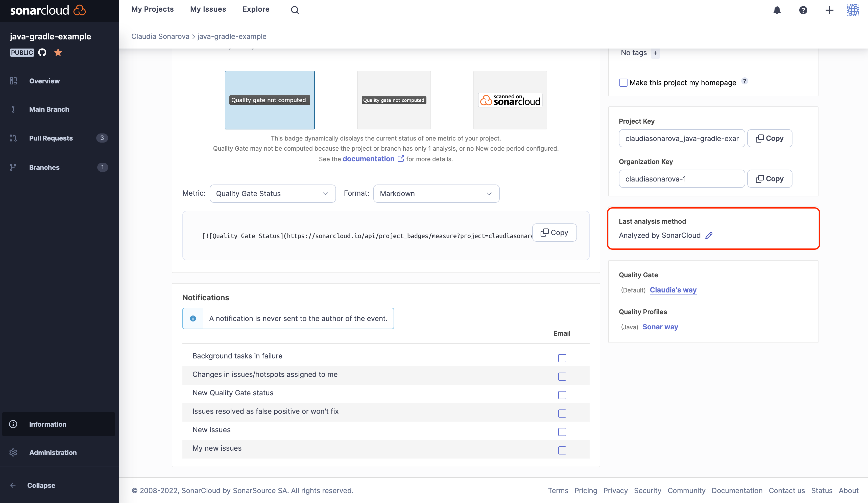The height and width of the screenshot is (503, 868).
Task: Click the search magnifier icon
Action: click(295, 10)
